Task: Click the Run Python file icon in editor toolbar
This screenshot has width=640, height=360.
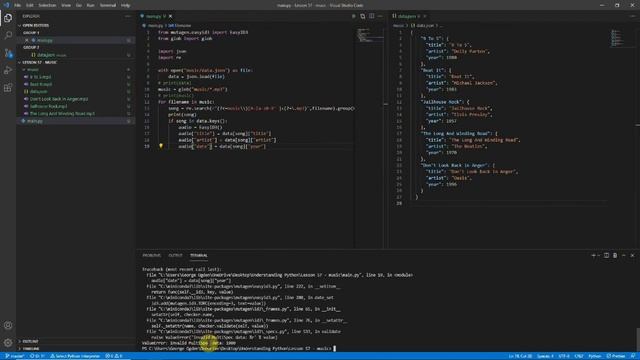Action: (x=353, y=16)
